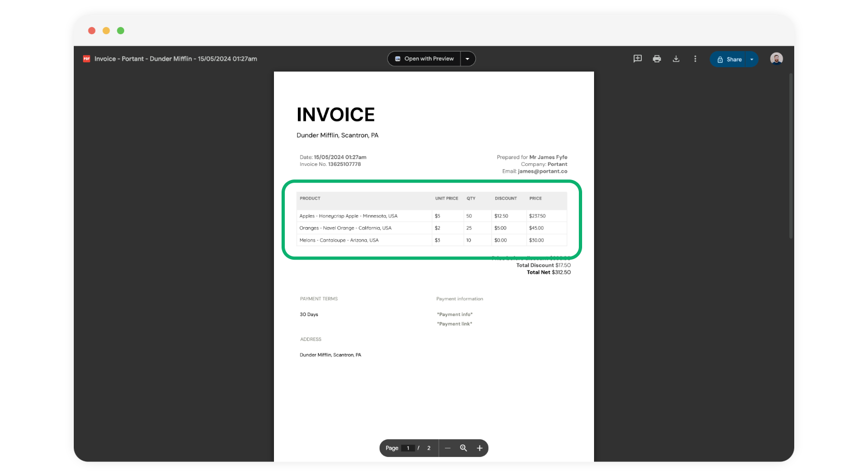Viewport: 868px width, 476px height.
Task: Open the three-dot more actions menu
Action: pos(695,59)
